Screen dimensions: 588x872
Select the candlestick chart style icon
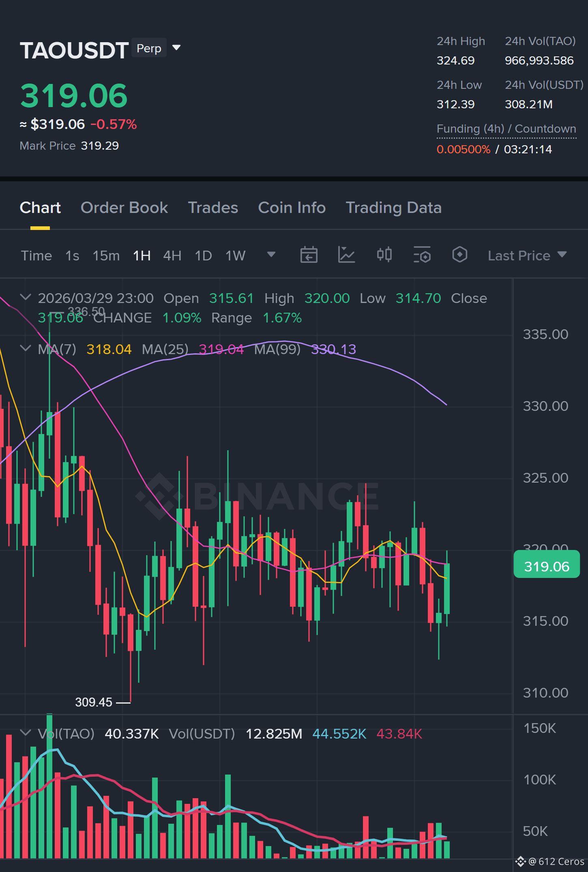(384, 255)
